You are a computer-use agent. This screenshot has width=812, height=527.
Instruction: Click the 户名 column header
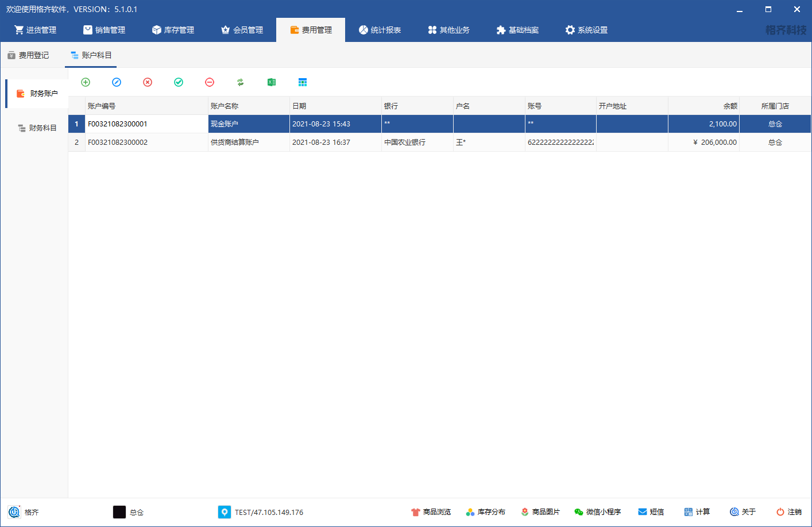click(489, 106)
